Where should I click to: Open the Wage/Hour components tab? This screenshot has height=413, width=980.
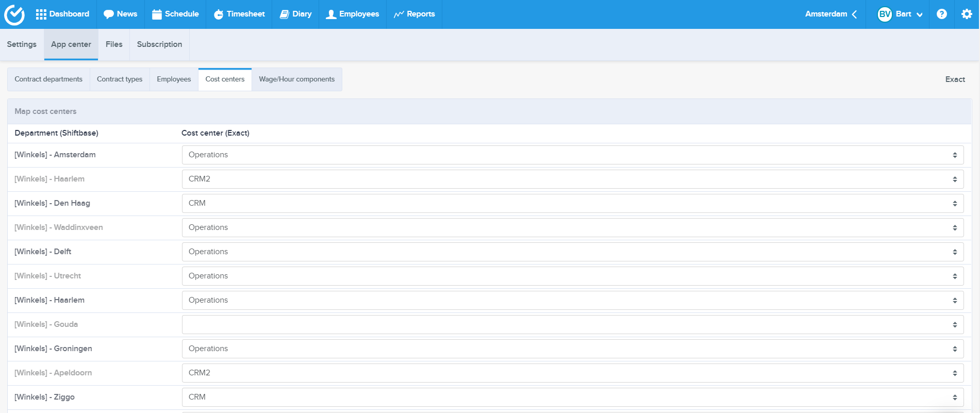(x=297, y=79)
